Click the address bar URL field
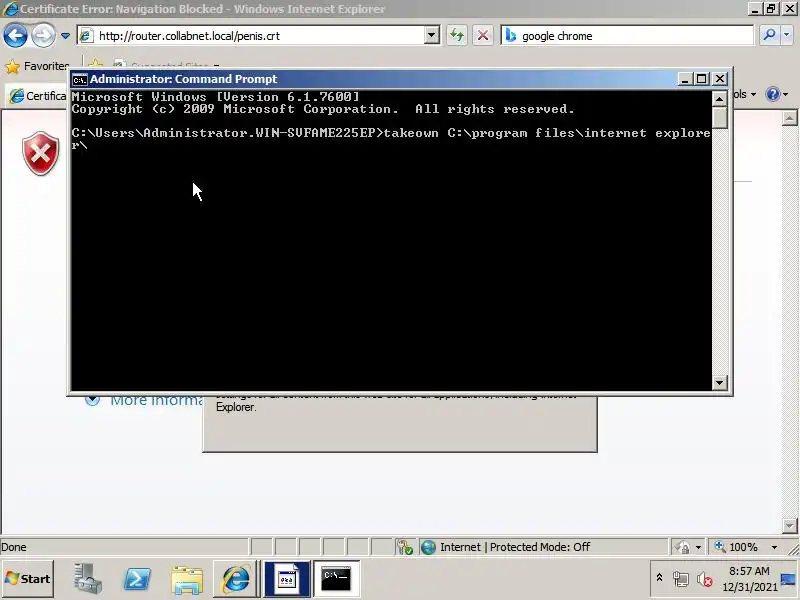Image resolution: width=800 pixels, height=600 pixels. pos(252,36)
